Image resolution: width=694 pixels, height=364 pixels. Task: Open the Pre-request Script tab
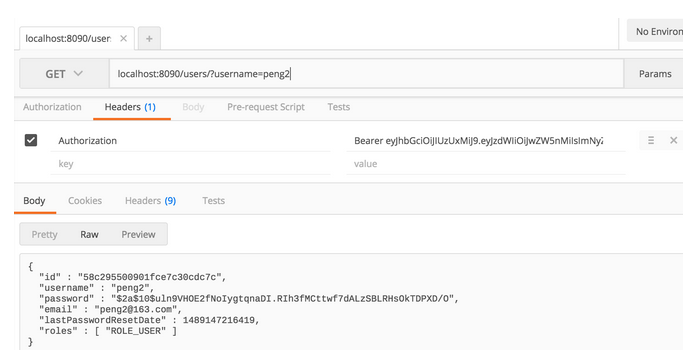pyautogui.click(x=266, y=107)
